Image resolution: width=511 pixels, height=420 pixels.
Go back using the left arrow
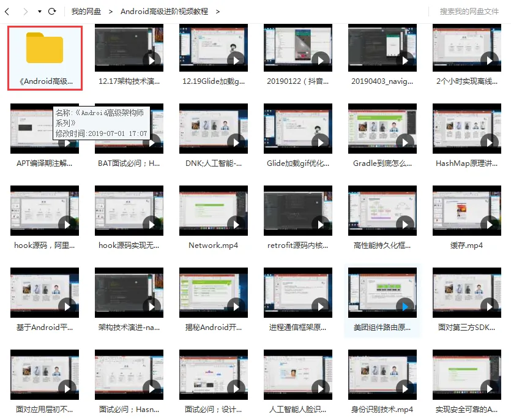click(x=7, y=12)
